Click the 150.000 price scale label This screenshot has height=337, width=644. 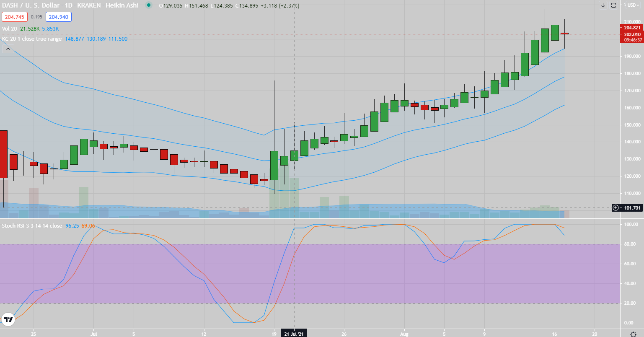point(632,125)
